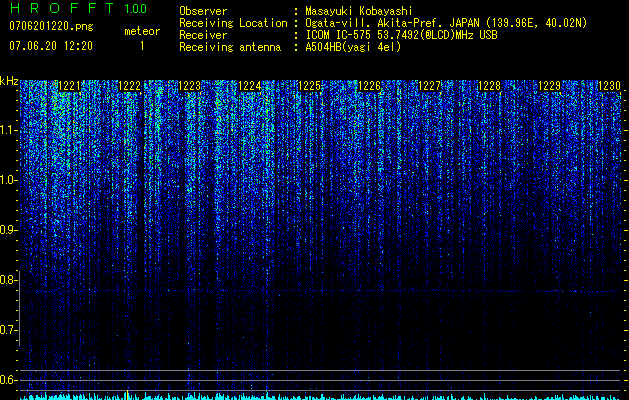Viewport: 629px width, 400px height.
Task: Click the 0.7 kHz axis tick label
Action: (7, 330)
